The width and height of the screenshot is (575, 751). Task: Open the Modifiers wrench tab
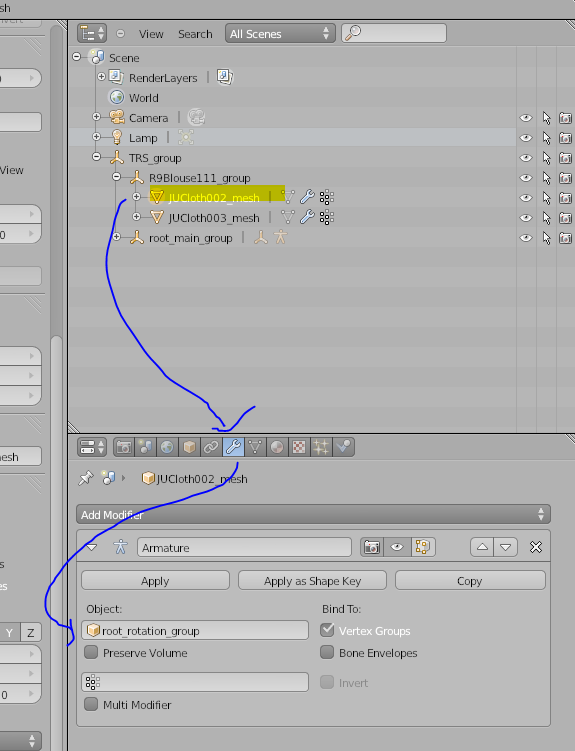click(x=233, y=447)
